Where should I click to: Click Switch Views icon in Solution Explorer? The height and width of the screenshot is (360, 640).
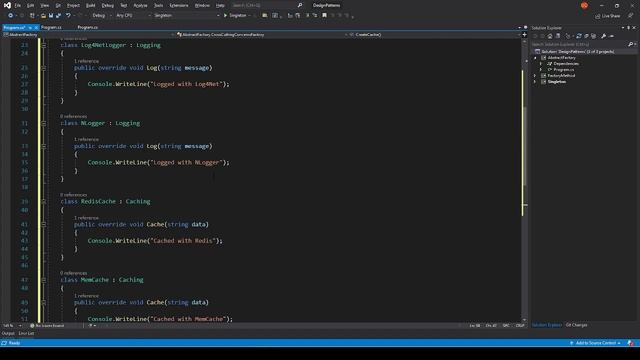coord(558,36)
